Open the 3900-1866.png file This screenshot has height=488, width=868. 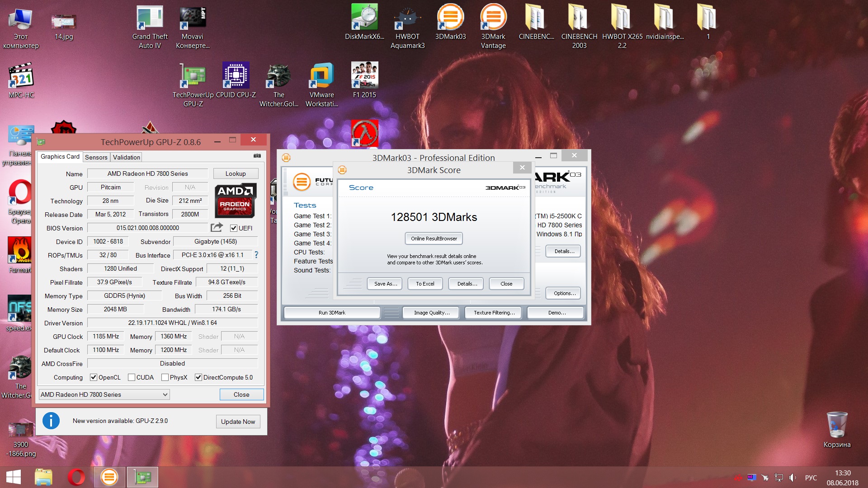pyautogui.click(x=21, y=439)
